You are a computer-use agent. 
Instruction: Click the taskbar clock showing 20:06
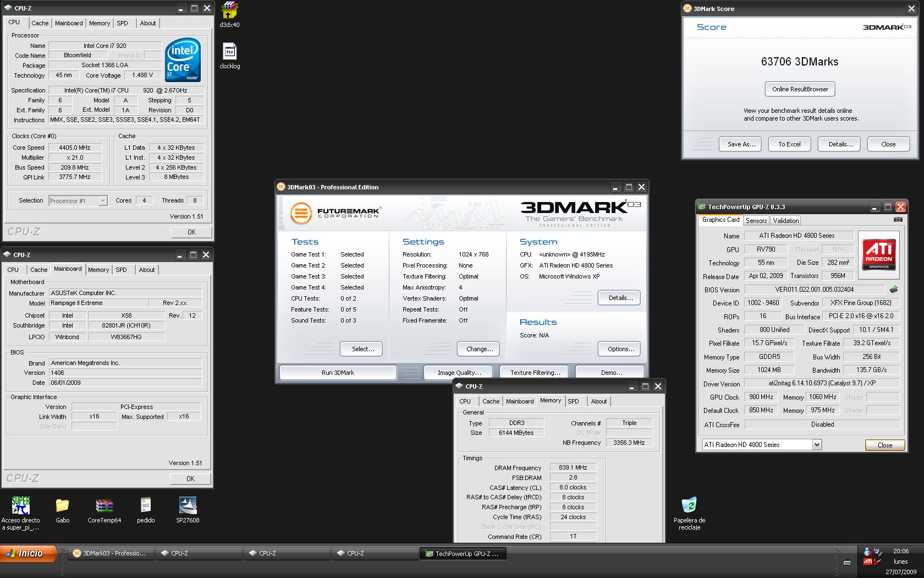click(900, 551)
